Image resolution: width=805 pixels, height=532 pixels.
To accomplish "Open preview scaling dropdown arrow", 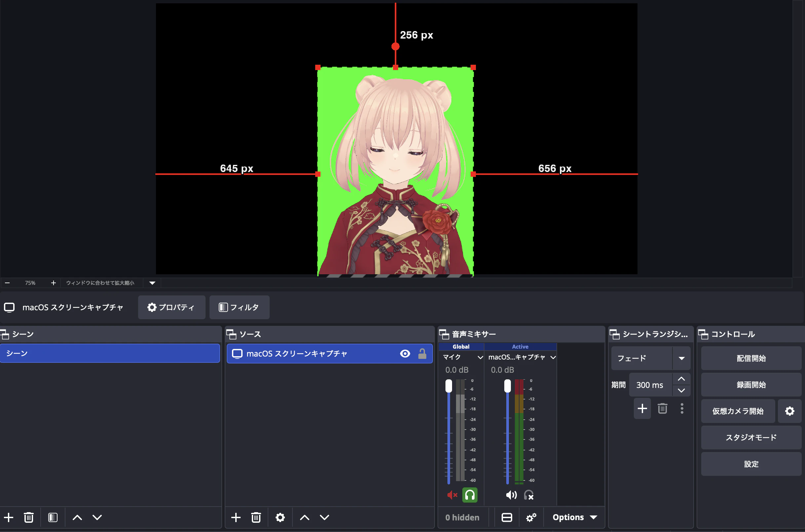I will pyautogui.click(x=152, y=283).
